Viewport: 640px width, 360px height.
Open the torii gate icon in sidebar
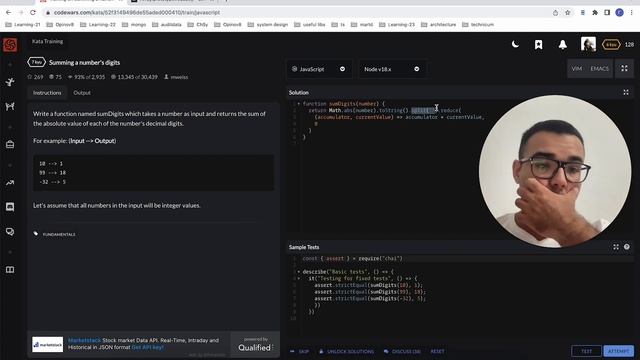pos(10,107)
